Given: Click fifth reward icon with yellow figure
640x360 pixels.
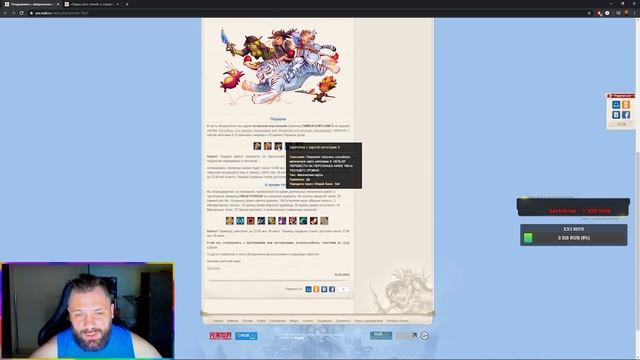Looking at the screenshot, I should (x=272, y=221).
